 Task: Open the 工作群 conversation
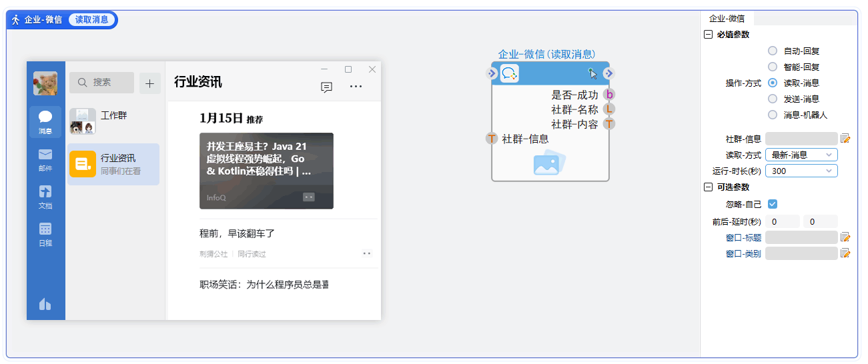click(x=114, y=121)
